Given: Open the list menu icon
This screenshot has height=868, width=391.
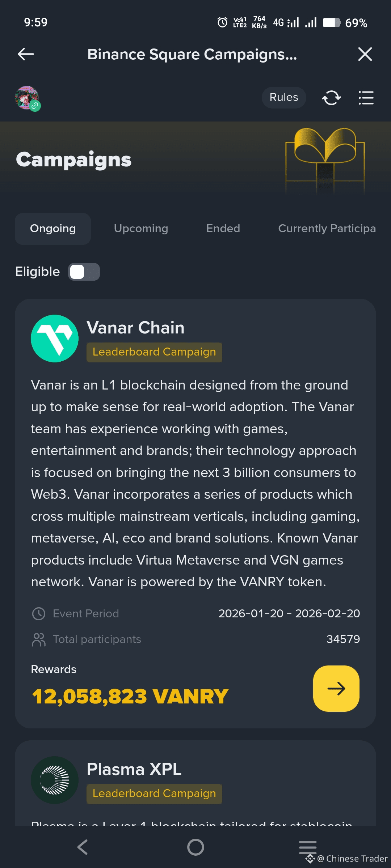Looking at the screenshot, I should pyautogui.click(x=366, y=98).
